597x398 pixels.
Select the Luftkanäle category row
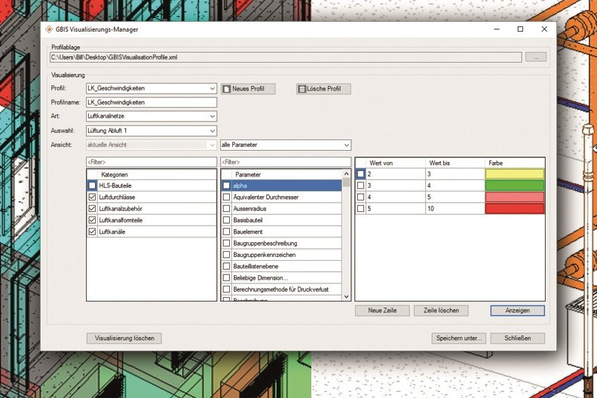pyautogui.click(x=152, y=232)
